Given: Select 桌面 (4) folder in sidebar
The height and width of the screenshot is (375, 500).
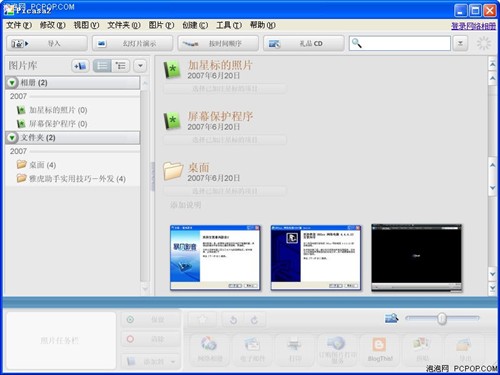Looking at the screenshot, I should (36, 165).
